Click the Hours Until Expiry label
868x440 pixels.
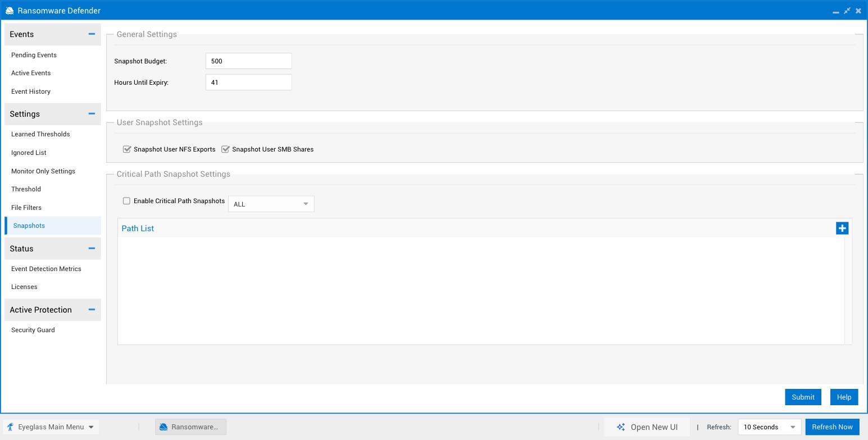(x=141, y=82)
